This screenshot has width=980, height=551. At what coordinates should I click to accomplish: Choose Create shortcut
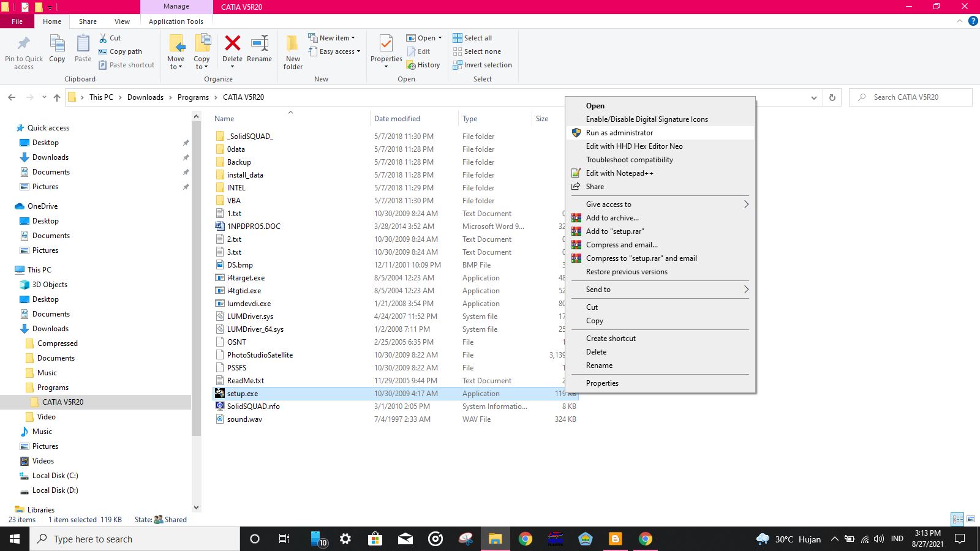[x=660, y=339]
